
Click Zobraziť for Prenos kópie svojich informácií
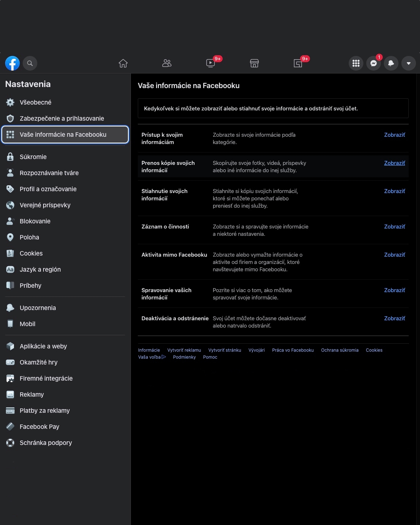click(394, 163)
